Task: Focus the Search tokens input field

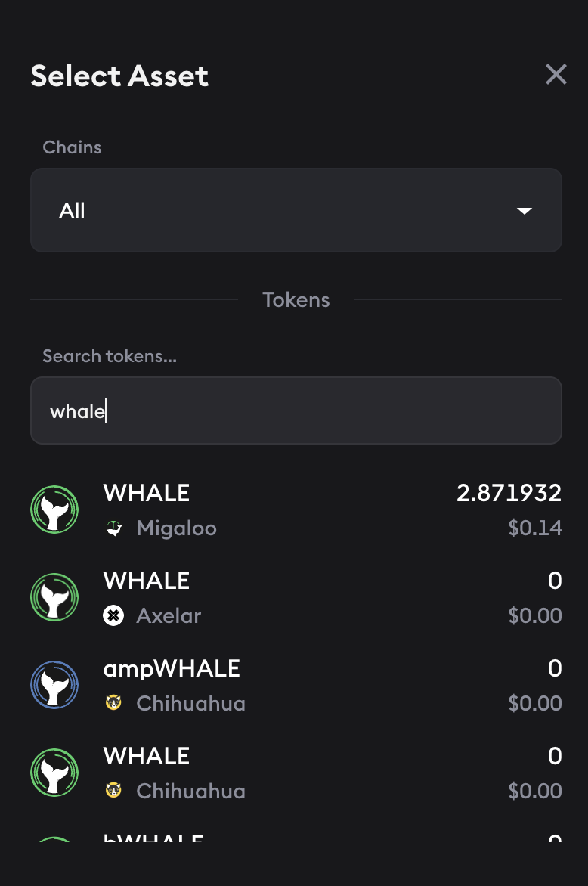Action: point(296,410)
